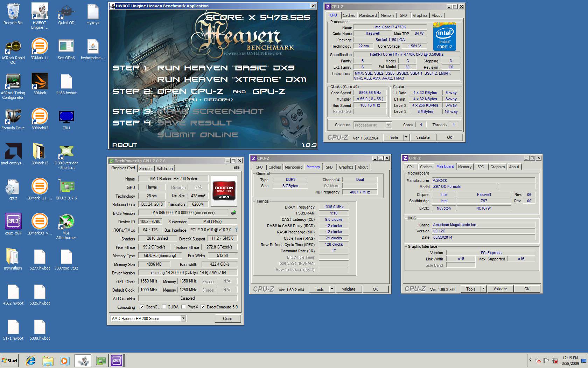Toggle the OpenCL checkbox in GPU-Z
The height and width of the screenshot is (368, 588).
142,307
